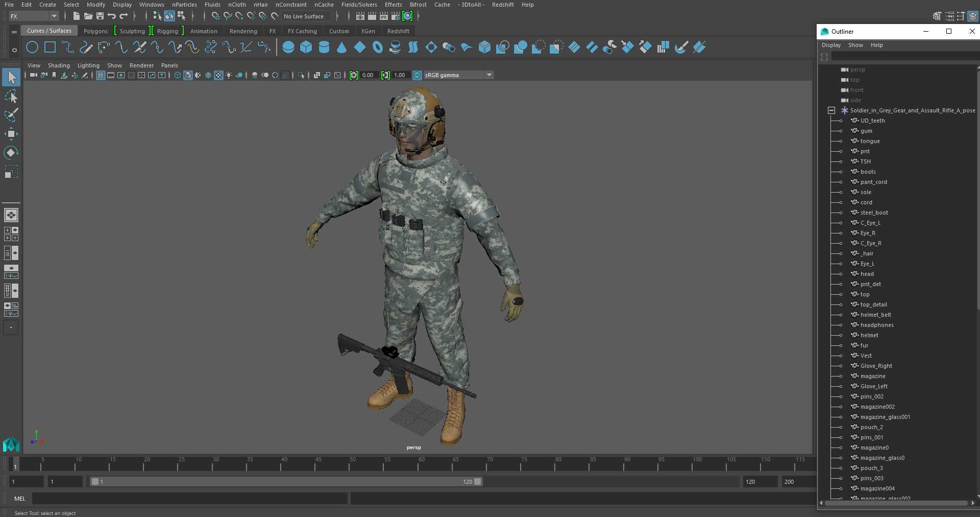Click the Save Scene disk icon
980x517 pixels.
pos(100,16)
